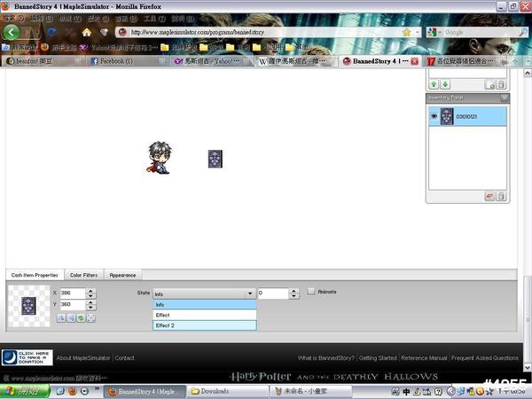Decrease frame number with down arrow

[293, 296]
